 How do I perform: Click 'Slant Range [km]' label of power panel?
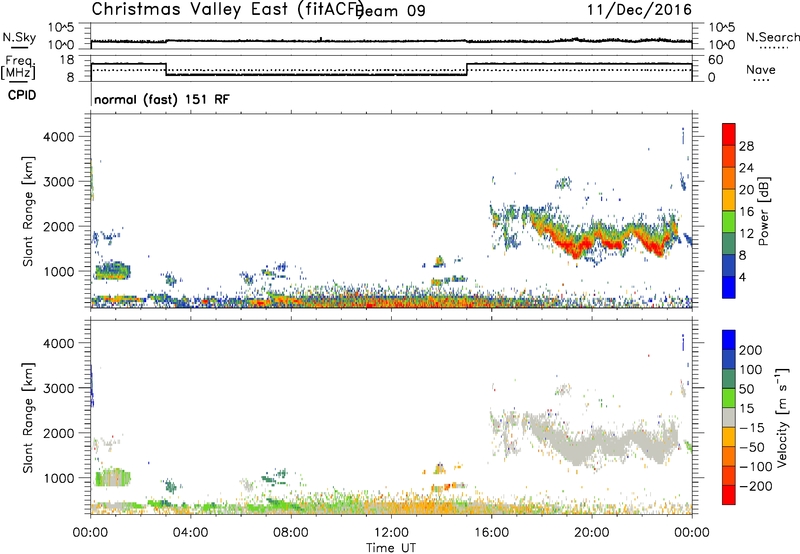(28, 211)
